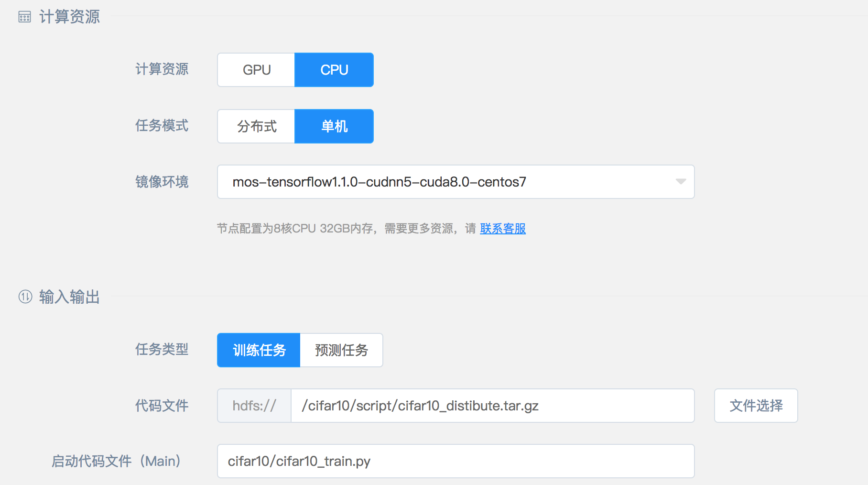
Task: Click the 输入输出 section icon
Action: 25,297
